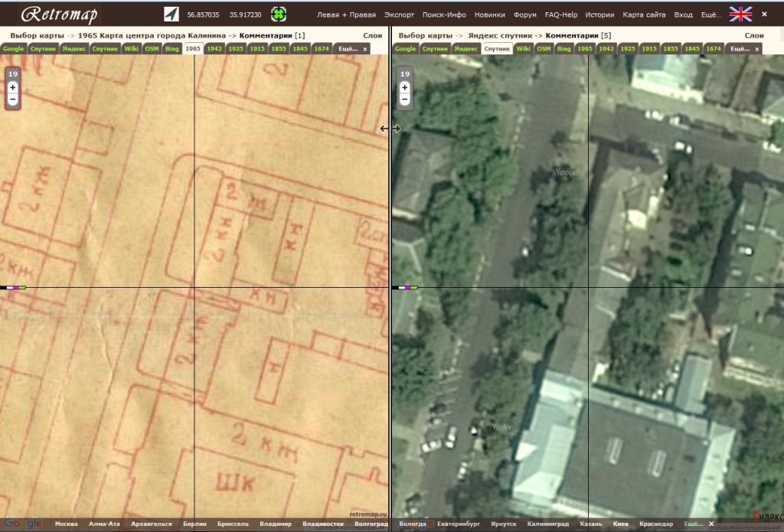Jump to Берлин in city list

195,524
